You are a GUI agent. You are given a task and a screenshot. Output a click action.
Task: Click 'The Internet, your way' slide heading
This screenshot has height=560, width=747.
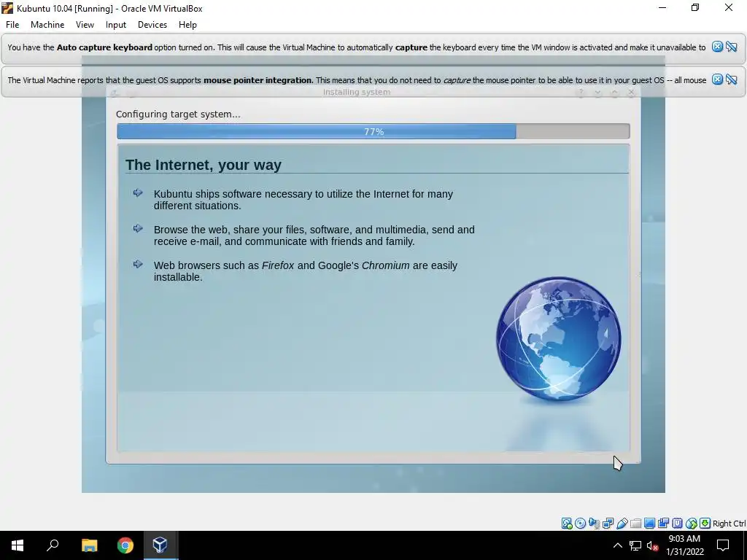[204, 165]
